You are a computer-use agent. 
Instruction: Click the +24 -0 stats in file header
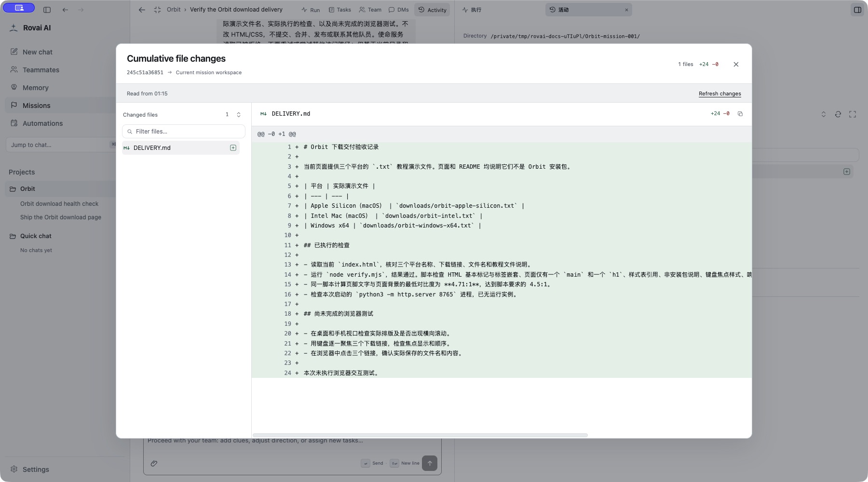(x=720, y=114)
